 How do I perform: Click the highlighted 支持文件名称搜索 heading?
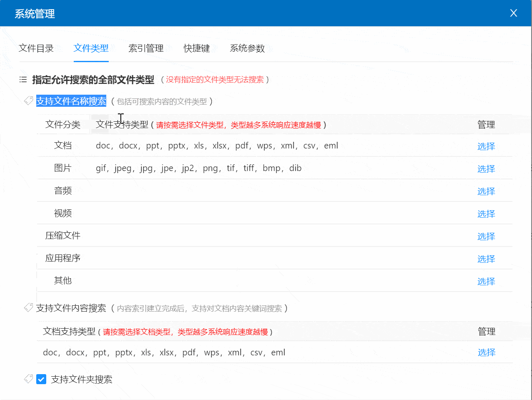tap(71, 101)
